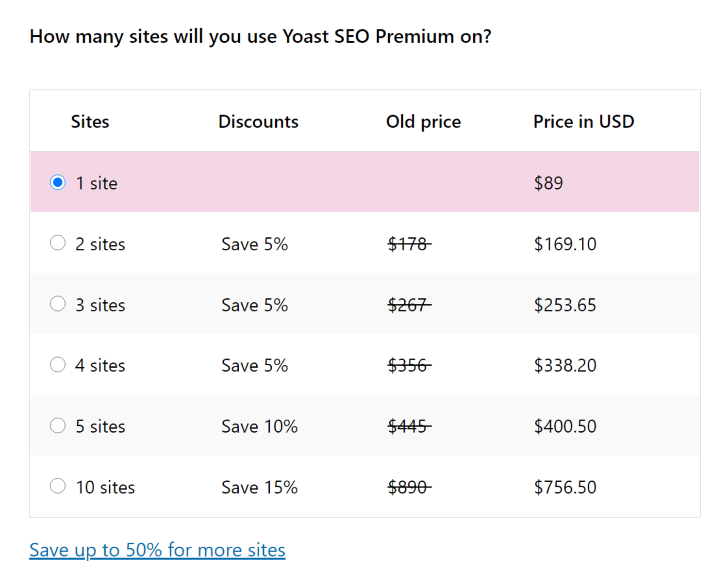The height and width of the screenshot is (570, 728).
Task: Click the $89 price label
Action: click(548, 182)
